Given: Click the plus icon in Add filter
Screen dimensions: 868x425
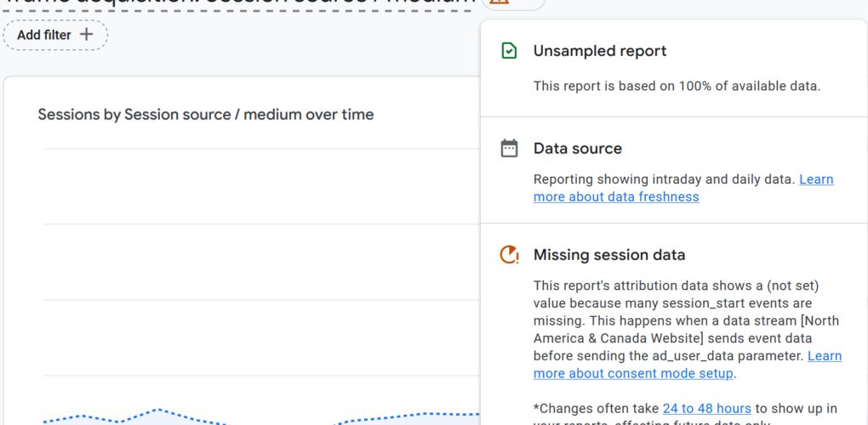Looking at the screenshot, I should tap(86, 35).
